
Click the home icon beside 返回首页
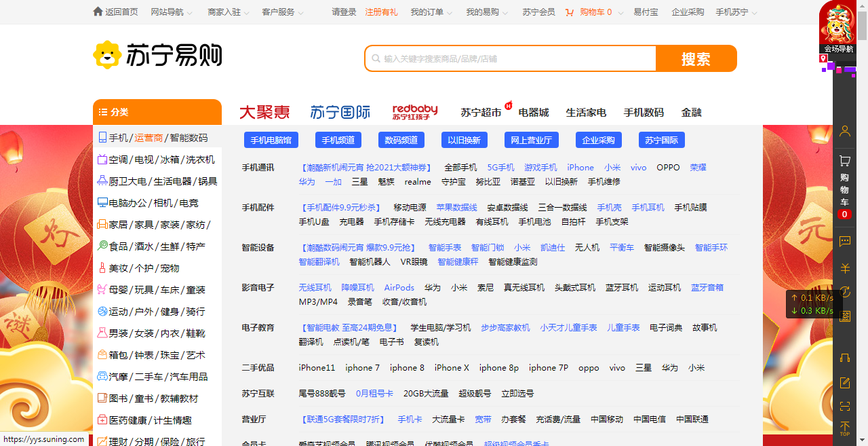coord(98,12)
